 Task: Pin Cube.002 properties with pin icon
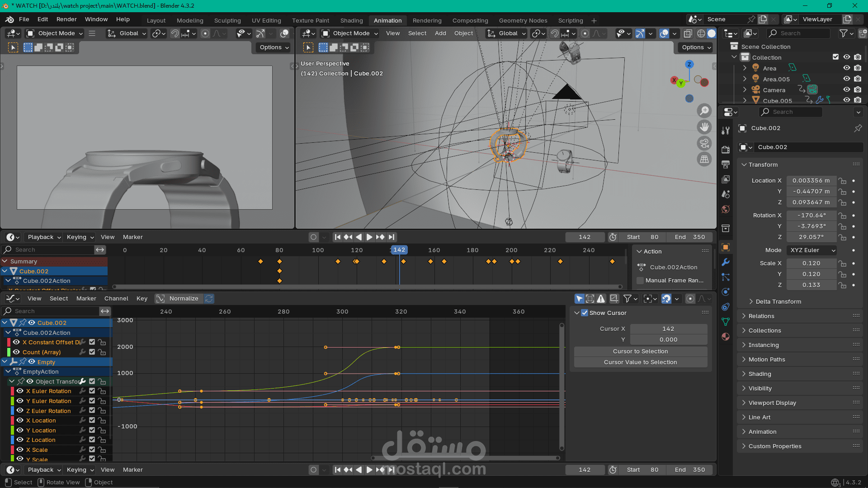click(x=858, y=128)
